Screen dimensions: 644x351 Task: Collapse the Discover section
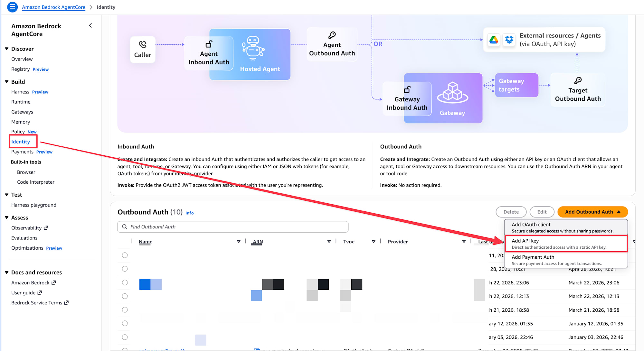(7, 49)
